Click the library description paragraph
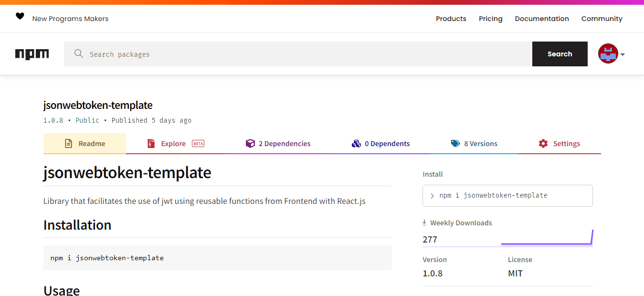This screenshot has width=644, height=296. [204, 201]
